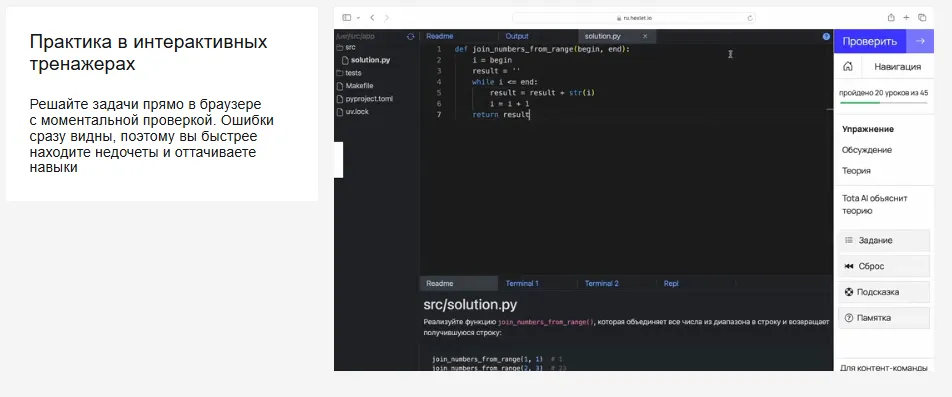Click the Проверить check button
952x397 pixels.
(869, 41)
